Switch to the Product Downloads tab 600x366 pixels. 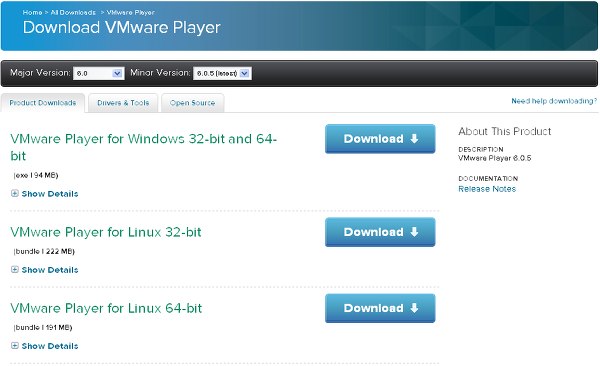pos(43,103)
